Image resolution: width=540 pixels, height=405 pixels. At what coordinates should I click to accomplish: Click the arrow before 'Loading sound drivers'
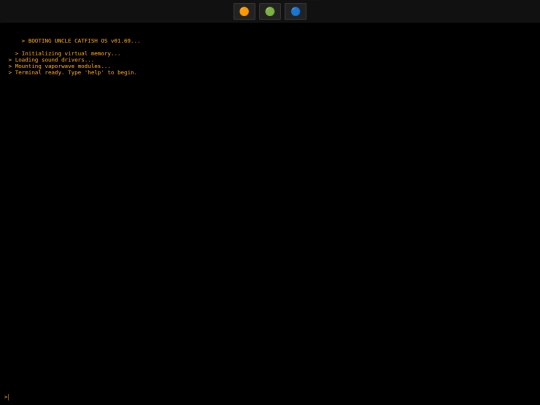pos(10,60)
